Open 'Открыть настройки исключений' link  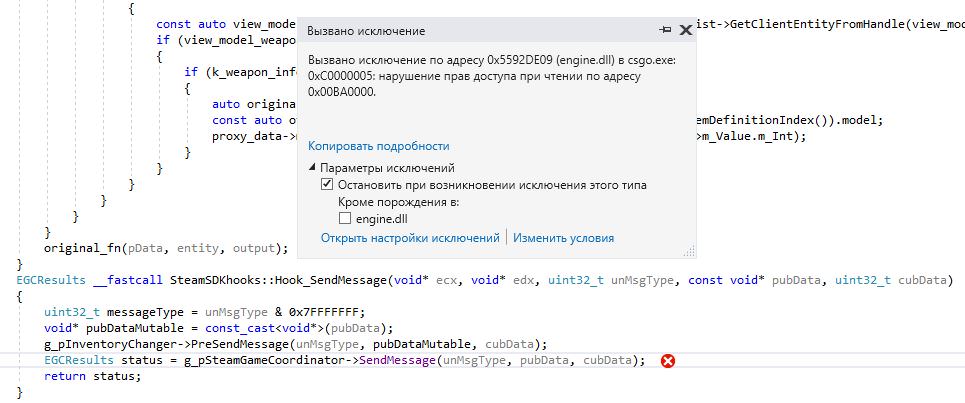pos(410,238)
